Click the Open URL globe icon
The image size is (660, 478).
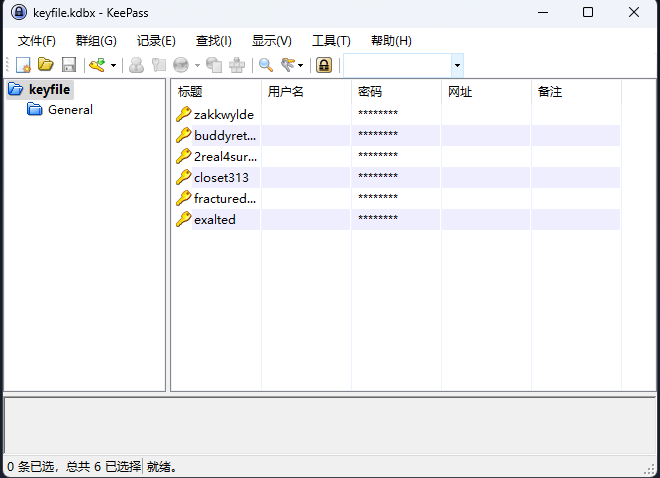point(181,65)
